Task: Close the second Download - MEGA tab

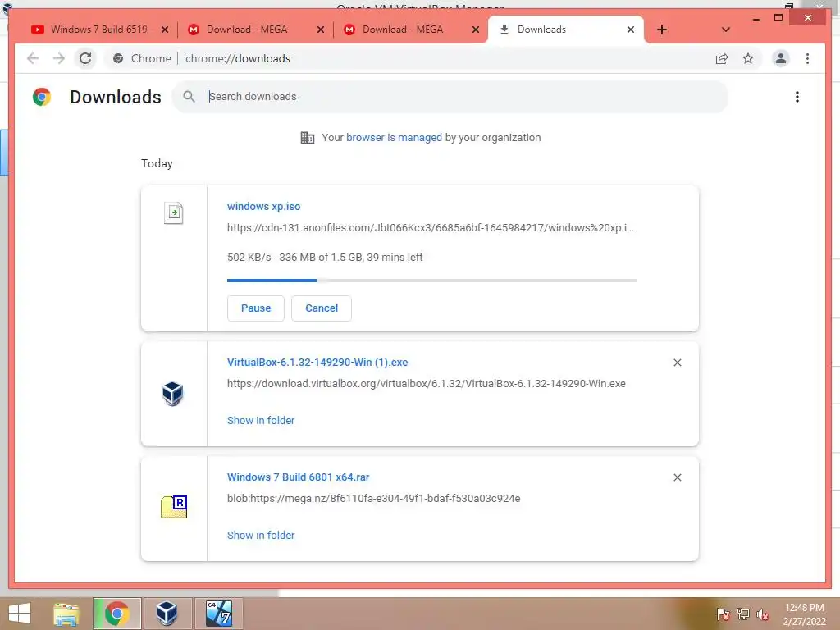Action: 475,30
